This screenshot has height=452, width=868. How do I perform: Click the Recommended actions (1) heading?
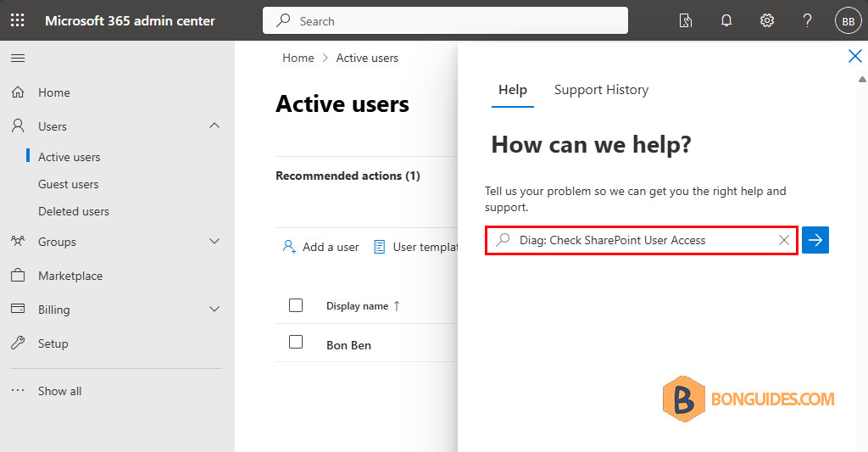coord(348,176)
